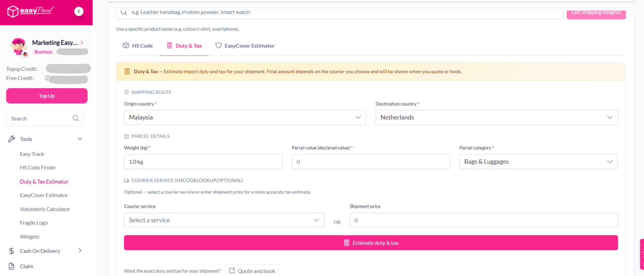Image resolution: width=644 pixels, height=276 pixels.
Task: Click the Free Credit info icon
Action: (x=47, y=78)
